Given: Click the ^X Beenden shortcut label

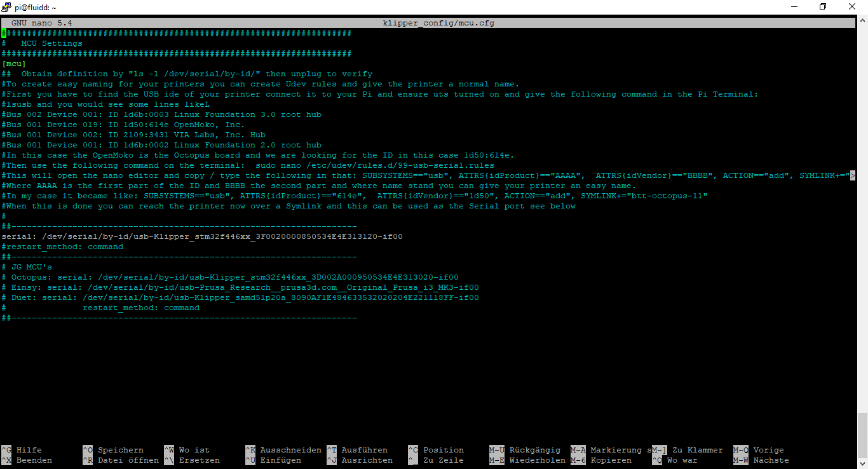Looking at the screenshot, I should coord(27,460).
